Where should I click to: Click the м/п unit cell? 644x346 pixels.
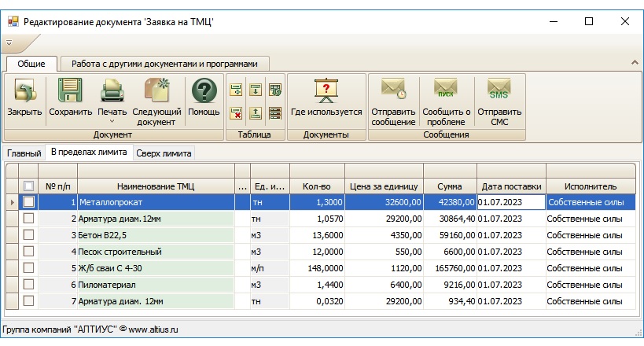[270, 268]
